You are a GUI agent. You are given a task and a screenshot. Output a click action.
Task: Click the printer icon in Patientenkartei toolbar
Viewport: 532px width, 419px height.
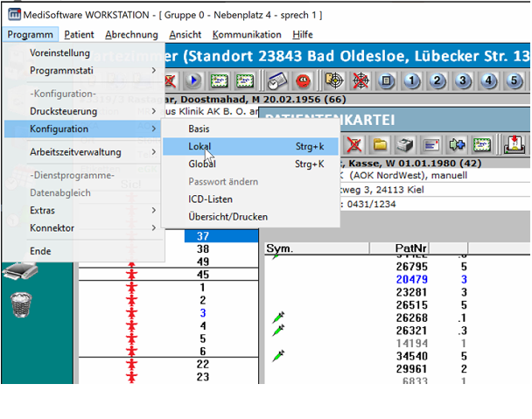(406, 145)
